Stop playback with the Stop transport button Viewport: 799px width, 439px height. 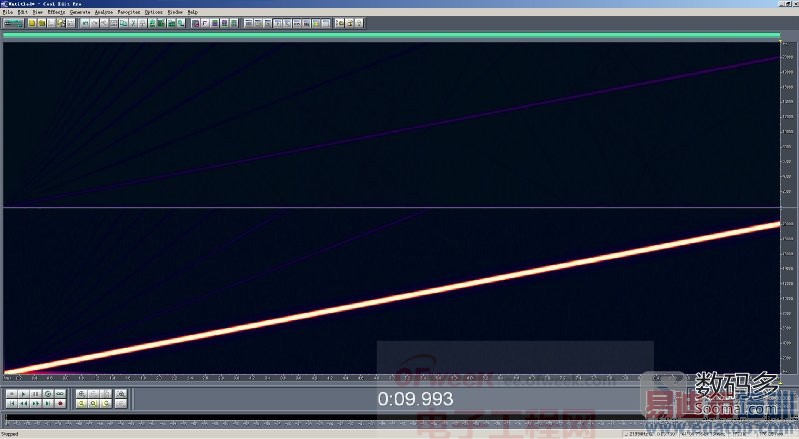point(12,394)
